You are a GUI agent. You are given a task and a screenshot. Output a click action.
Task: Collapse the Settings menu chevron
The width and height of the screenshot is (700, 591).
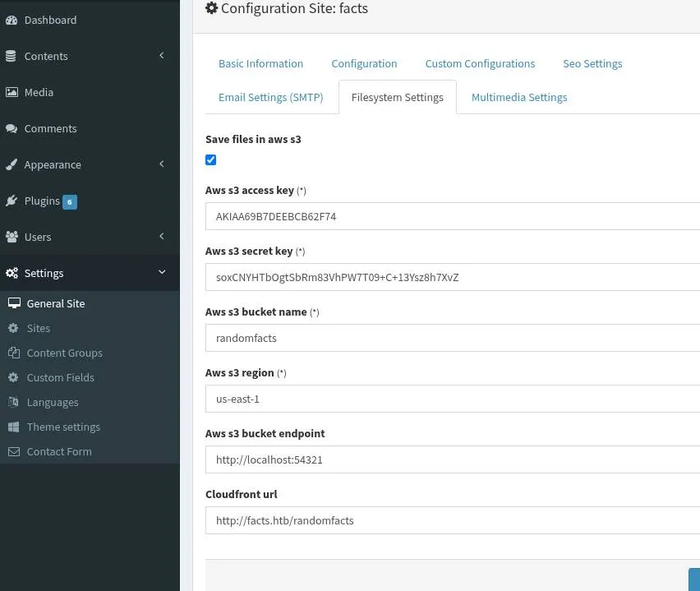pos(162,272)
